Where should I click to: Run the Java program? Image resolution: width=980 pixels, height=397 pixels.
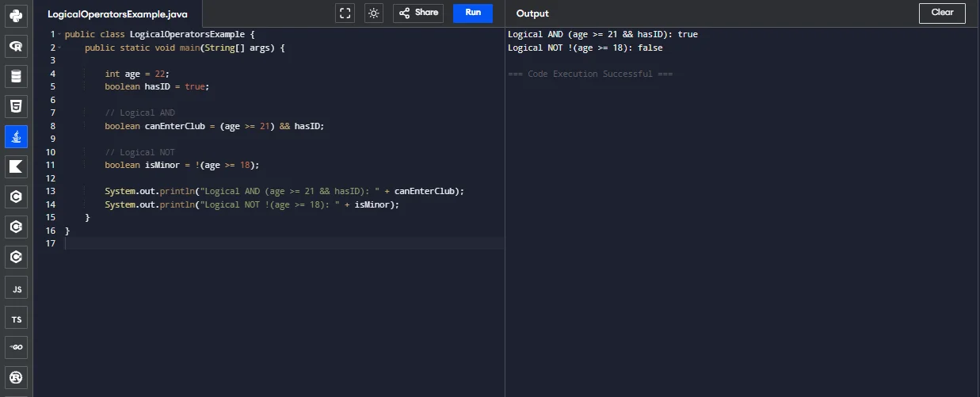click(x=473, y=13)
